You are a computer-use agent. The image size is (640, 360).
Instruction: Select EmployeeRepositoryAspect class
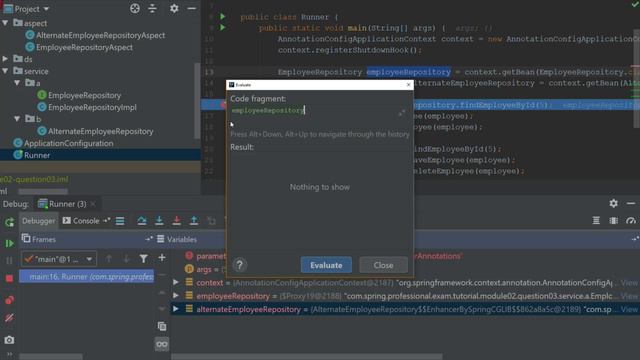84,47
